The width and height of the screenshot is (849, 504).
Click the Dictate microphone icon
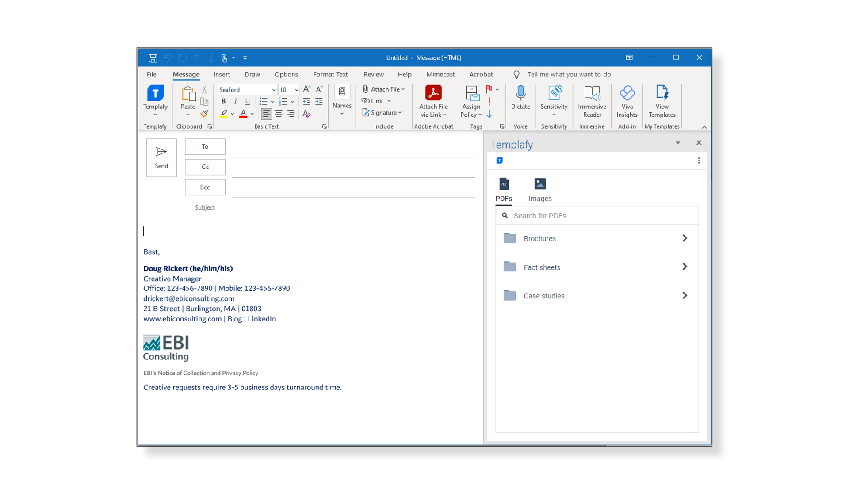pos(520,93)
